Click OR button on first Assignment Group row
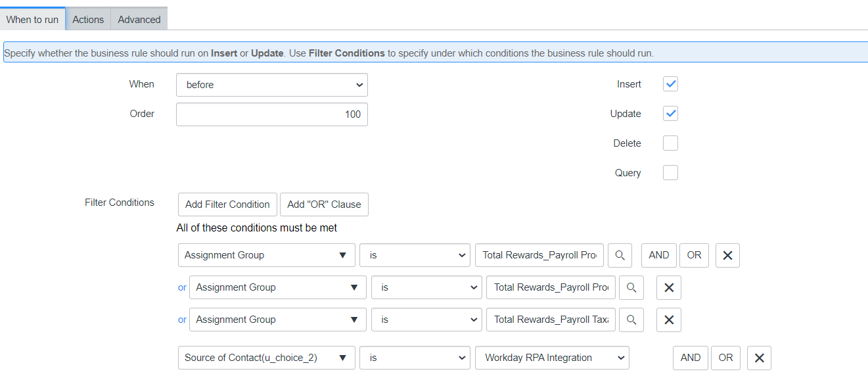Screen dimensions: 868x384 point(694,256)
